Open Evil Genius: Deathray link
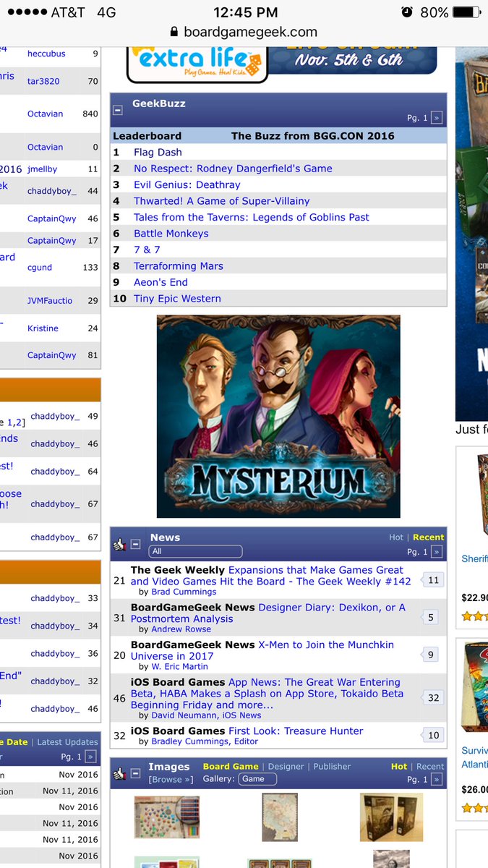This screenshot has width=488, height=868. point(187,184)
